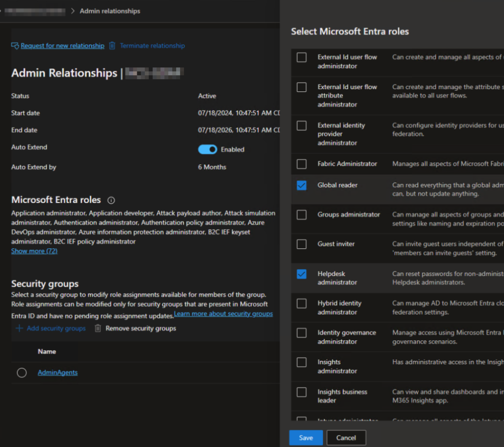504x447 pixels.
Task: Select the AdminAgents radio button
Action: [22, 373]
